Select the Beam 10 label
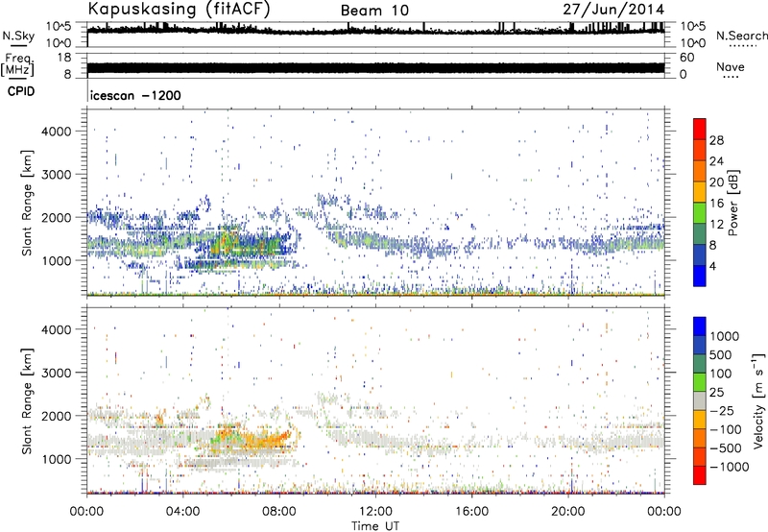This screenshot has height=532, width=768. 374,11
